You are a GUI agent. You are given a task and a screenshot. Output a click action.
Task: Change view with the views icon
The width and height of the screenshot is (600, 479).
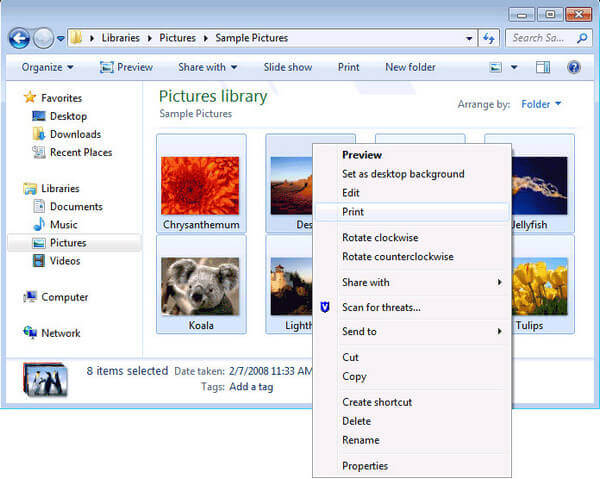[x=496, y=68]
